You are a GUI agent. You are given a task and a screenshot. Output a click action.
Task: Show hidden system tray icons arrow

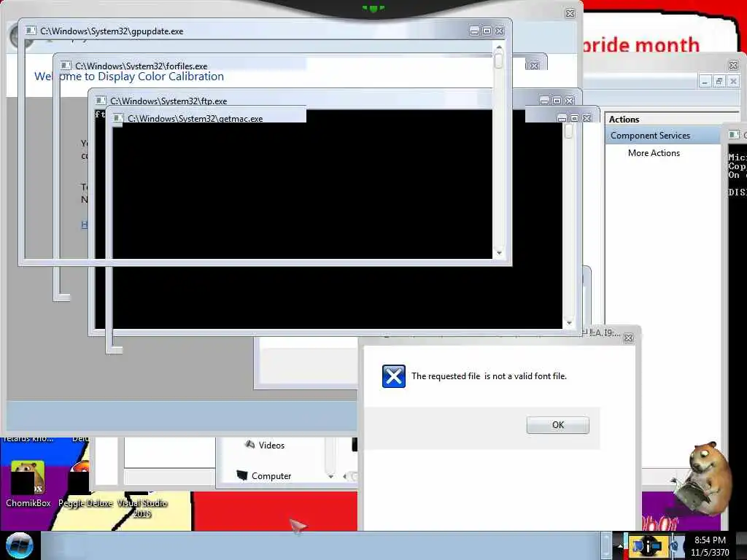point(620,546)
